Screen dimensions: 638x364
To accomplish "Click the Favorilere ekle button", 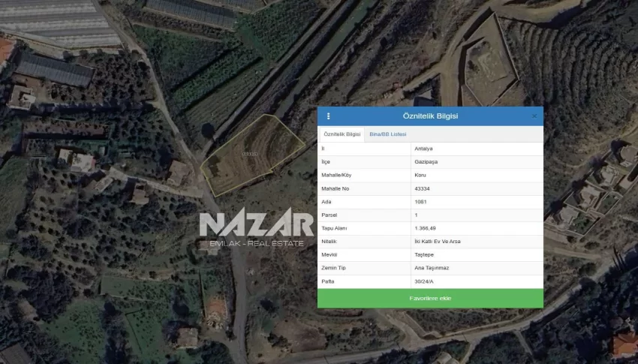I will point(430,298).
